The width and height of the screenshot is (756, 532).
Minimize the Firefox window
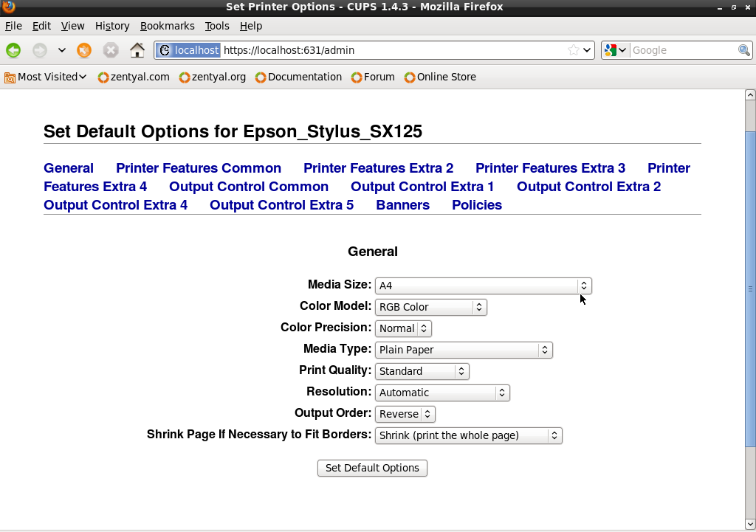(x=720, y=7)
